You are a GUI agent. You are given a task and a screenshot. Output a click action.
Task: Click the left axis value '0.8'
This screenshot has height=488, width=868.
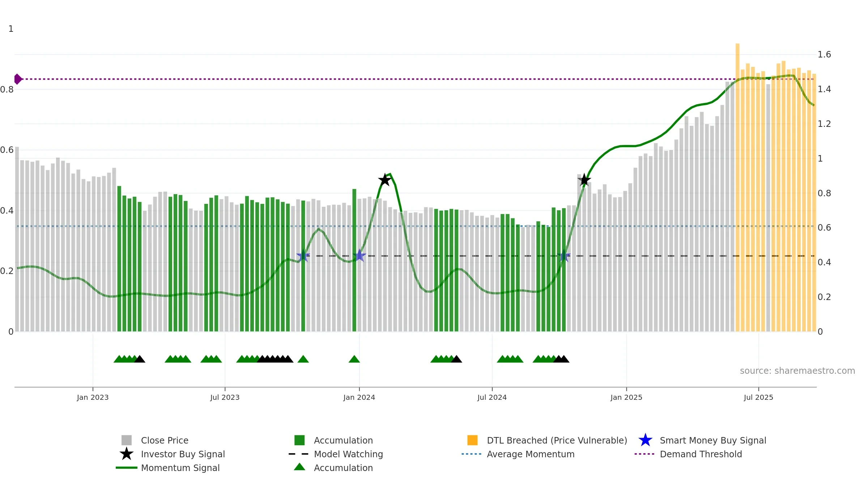pyautogui.click(x=7, y=89)
